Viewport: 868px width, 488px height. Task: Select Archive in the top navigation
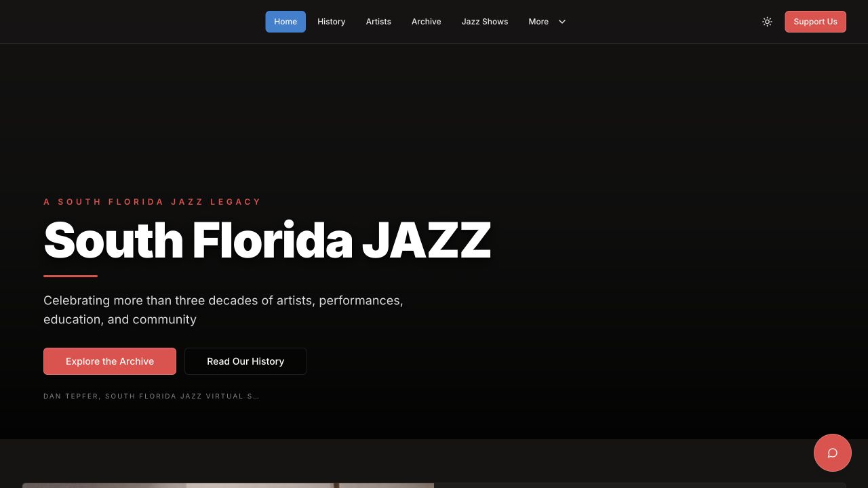point(427,22)
